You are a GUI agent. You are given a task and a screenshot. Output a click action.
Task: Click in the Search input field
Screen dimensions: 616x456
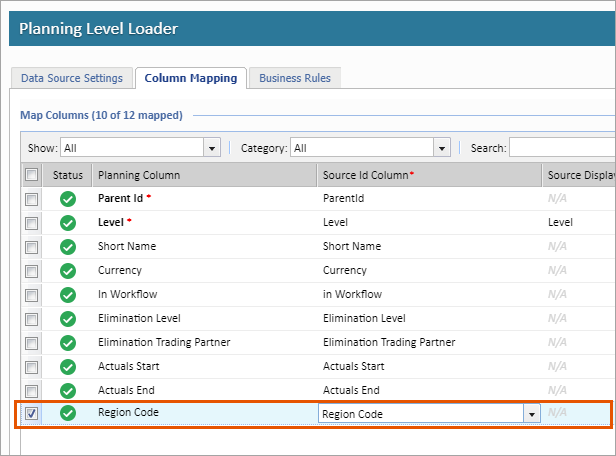pyautogui.click(x=562, y=148)
